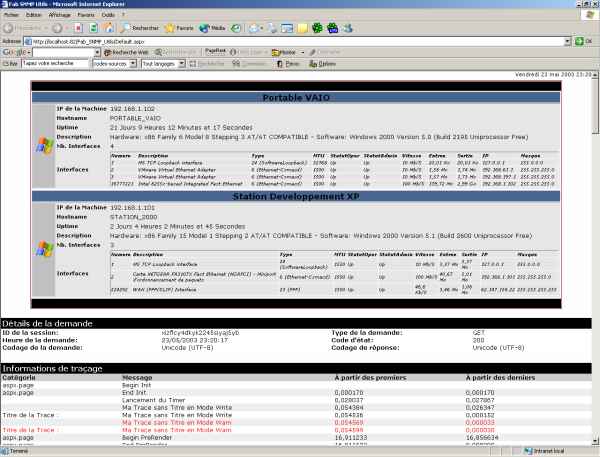Select IP address 192.168.1.102

132,109
